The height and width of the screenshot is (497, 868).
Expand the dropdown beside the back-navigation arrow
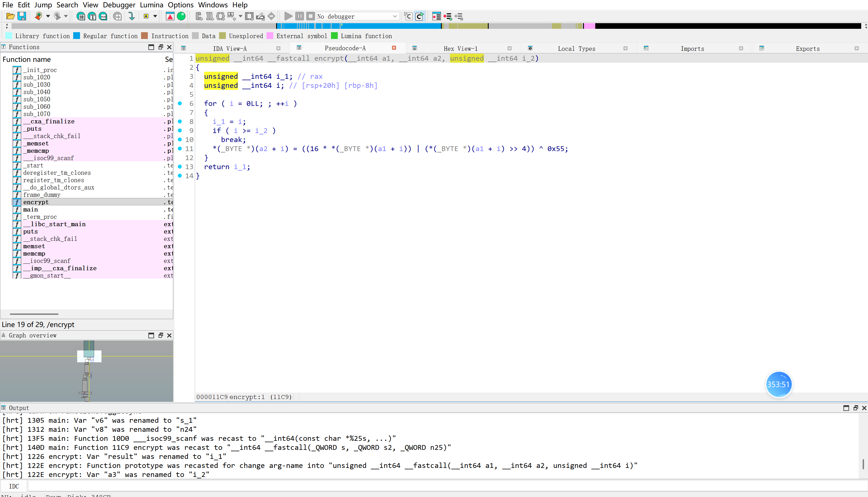click(x=47, y=16)
